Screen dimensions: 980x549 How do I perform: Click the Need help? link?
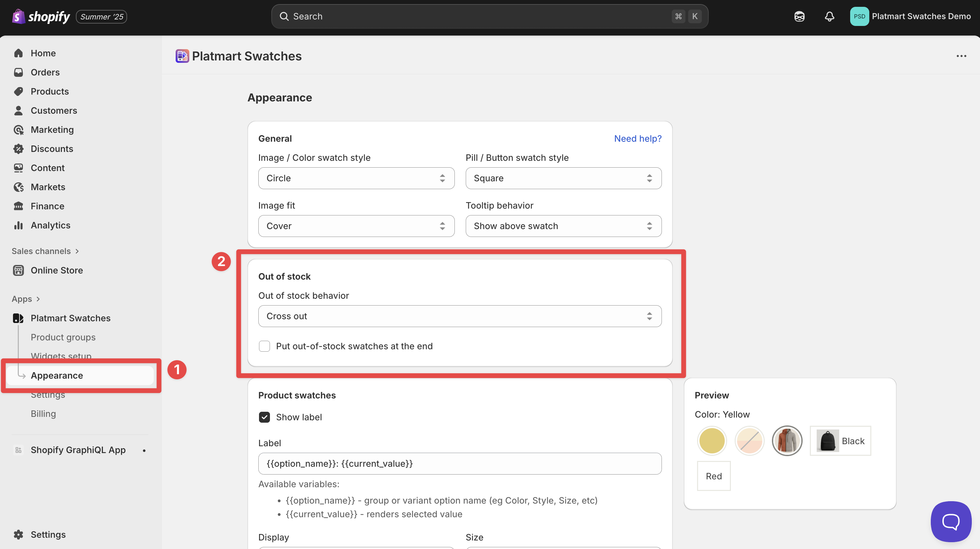point(638,139)
